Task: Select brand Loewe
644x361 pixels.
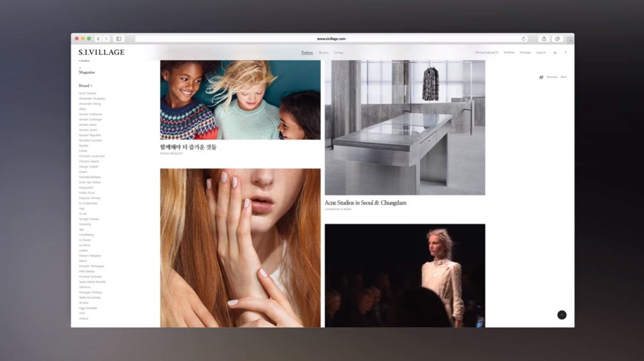Action: point(83,250)
